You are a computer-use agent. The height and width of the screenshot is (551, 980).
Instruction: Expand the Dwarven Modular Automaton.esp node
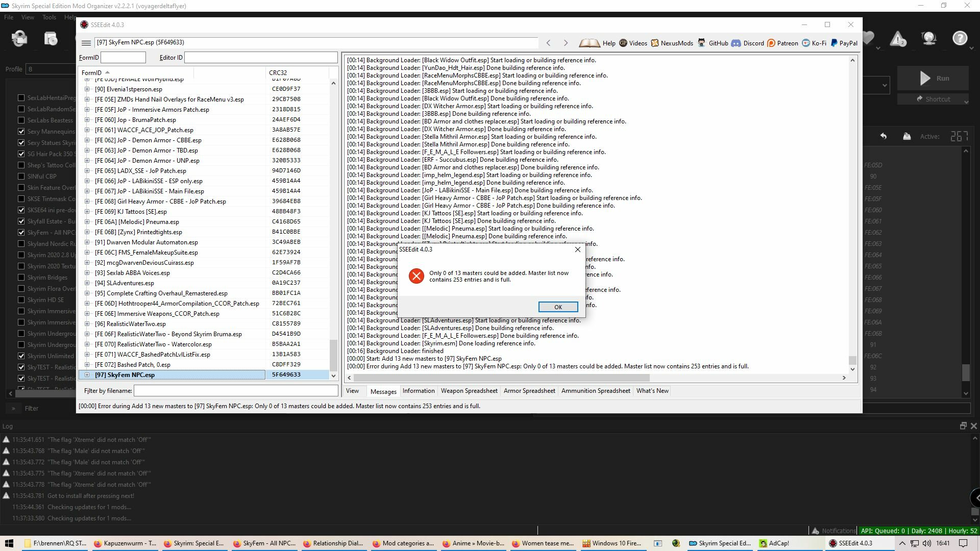tap(87, 242)
